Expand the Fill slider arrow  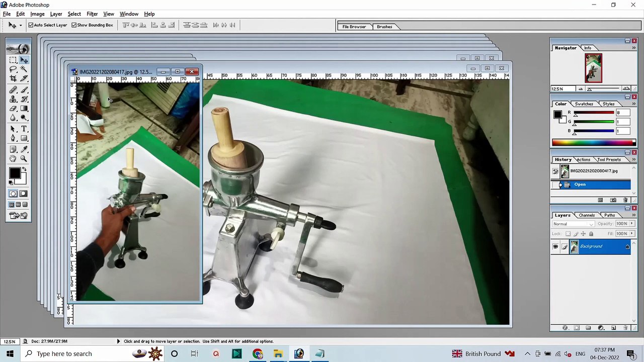click(631, 234)
